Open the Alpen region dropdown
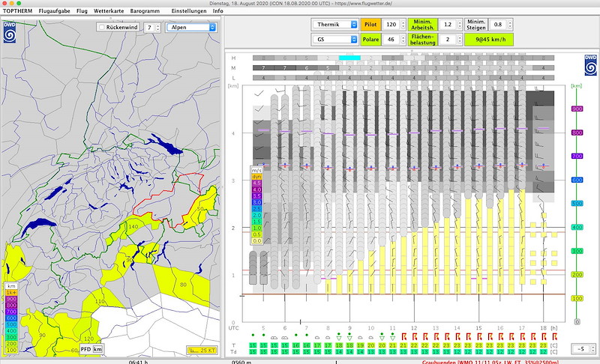Viewport: 600px width, 364px height. point(191,27)
